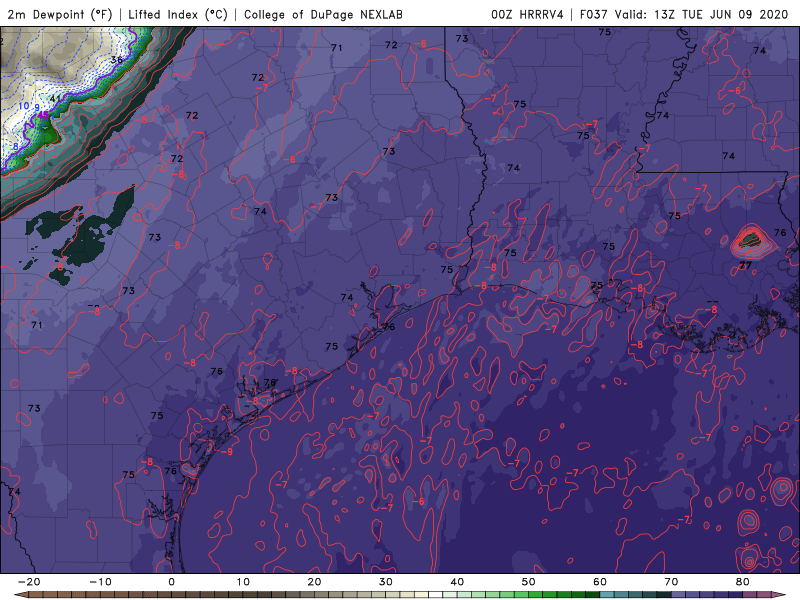Click the left arrow end of colorbar

click(19, 595)
